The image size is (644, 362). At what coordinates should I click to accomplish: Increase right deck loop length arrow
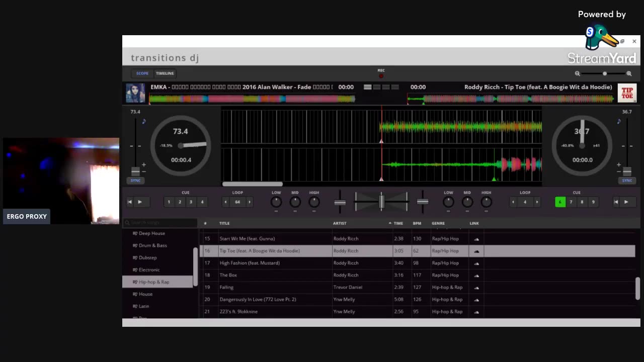537,202
